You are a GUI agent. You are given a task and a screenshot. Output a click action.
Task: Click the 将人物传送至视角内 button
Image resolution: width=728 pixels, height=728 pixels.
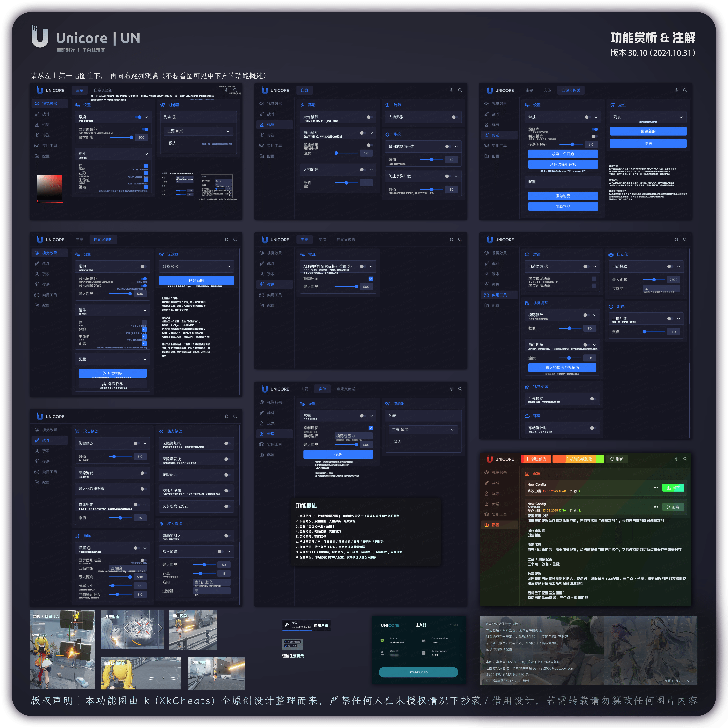pyautogui.click(x=562, y=368)
